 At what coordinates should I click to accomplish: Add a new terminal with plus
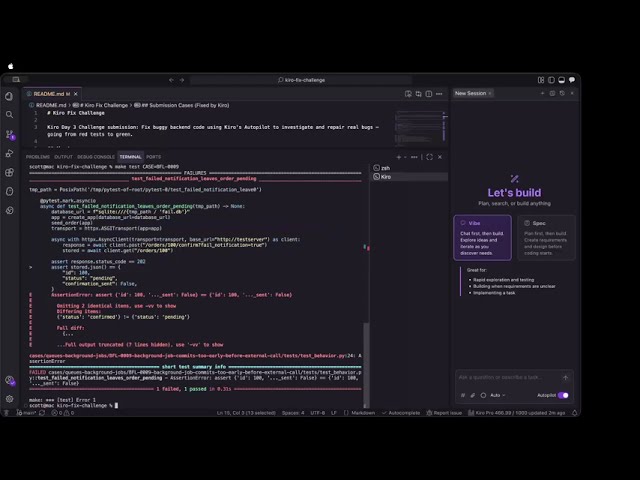point(398,157)
